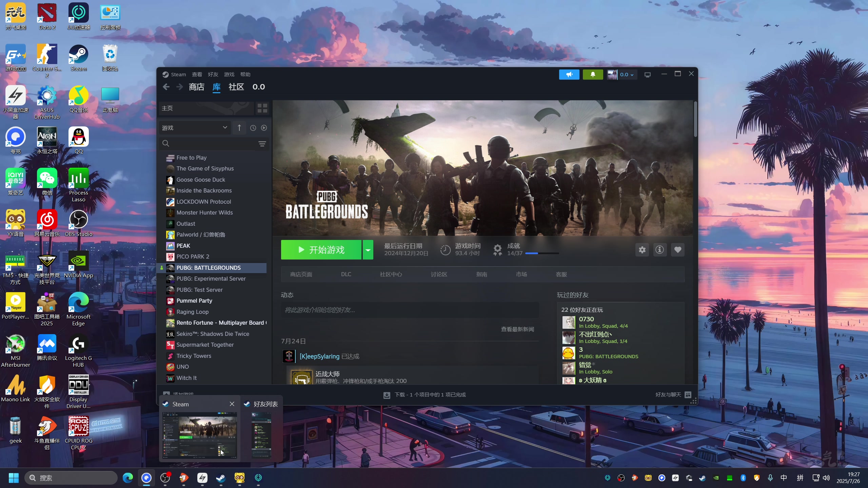Click taskbar search box
This screenshot has height=488, width=868.
coord(71,478)
